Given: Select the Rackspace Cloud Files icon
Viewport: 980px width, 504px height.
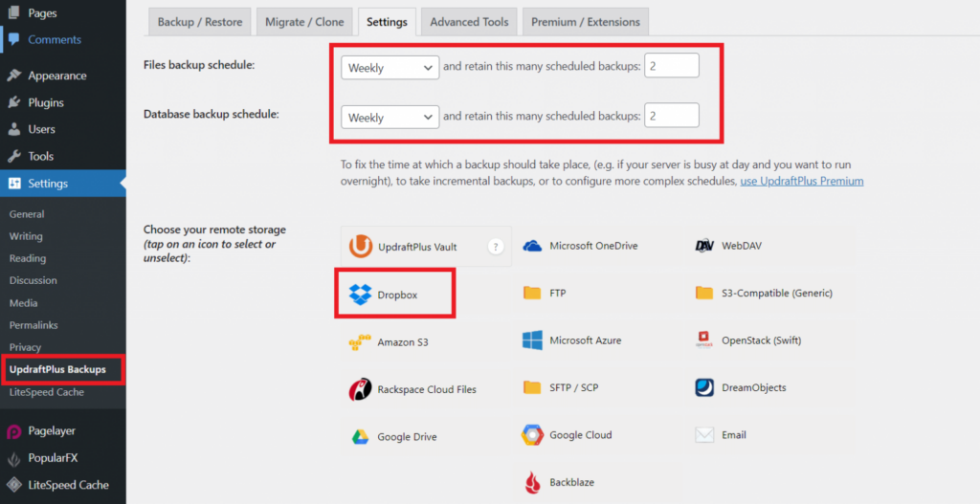Looking at the screenshot, I should [360, 389].
